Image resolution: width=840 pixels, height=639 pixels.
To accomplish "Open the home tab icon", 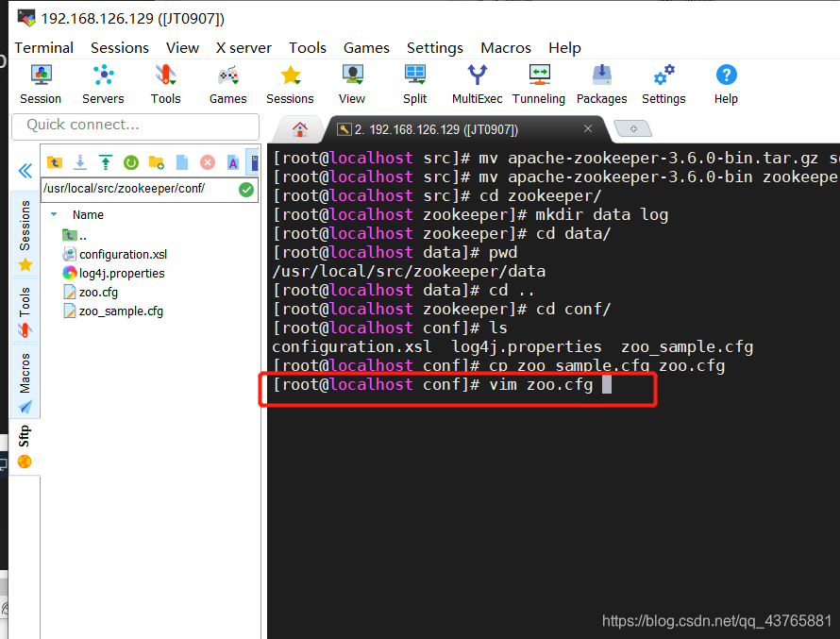I will 300,129.
